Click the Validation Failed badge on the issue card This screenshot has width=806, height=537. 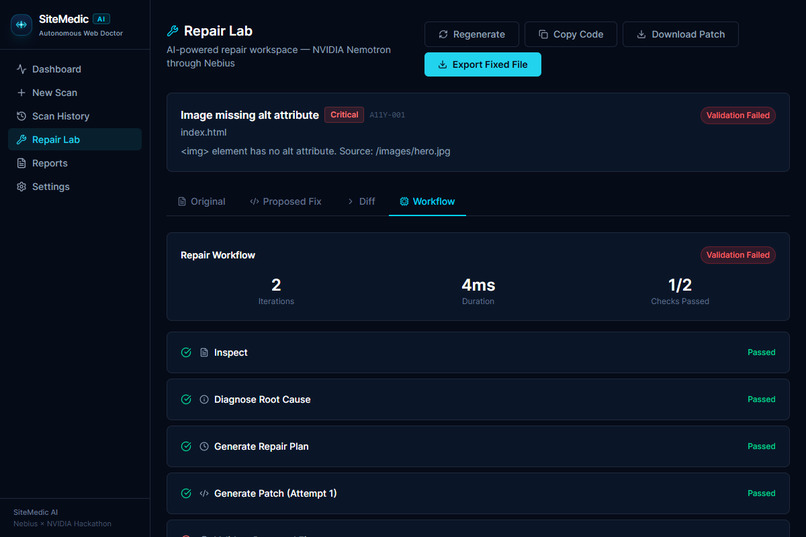point(738,115)
